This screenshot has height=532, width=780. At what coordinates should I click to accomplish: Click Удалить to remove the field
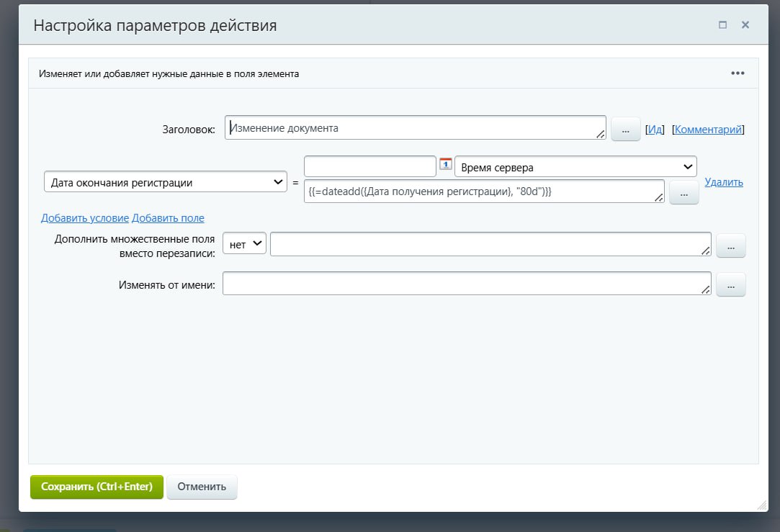(x=724, y=182)
